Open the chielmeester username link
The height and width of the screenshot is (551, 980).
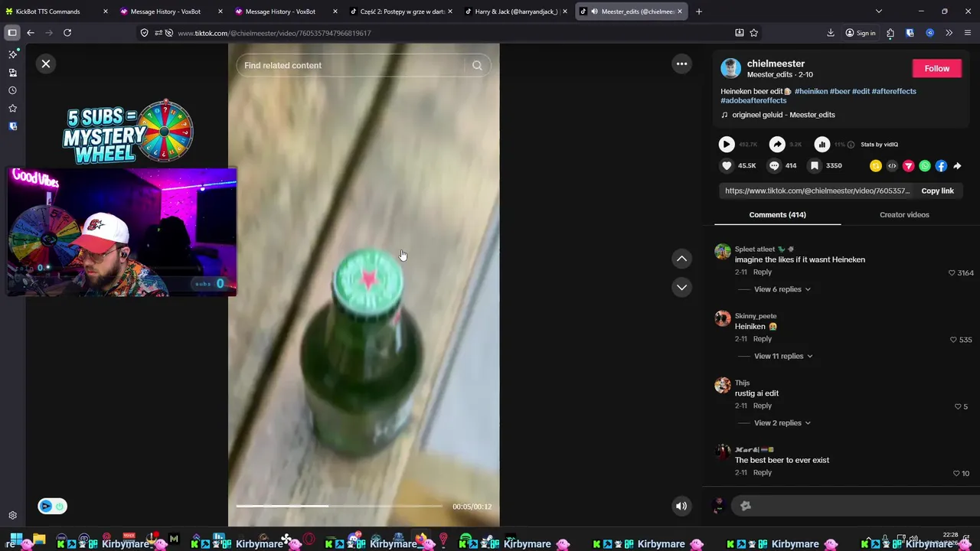click(776, 64)
